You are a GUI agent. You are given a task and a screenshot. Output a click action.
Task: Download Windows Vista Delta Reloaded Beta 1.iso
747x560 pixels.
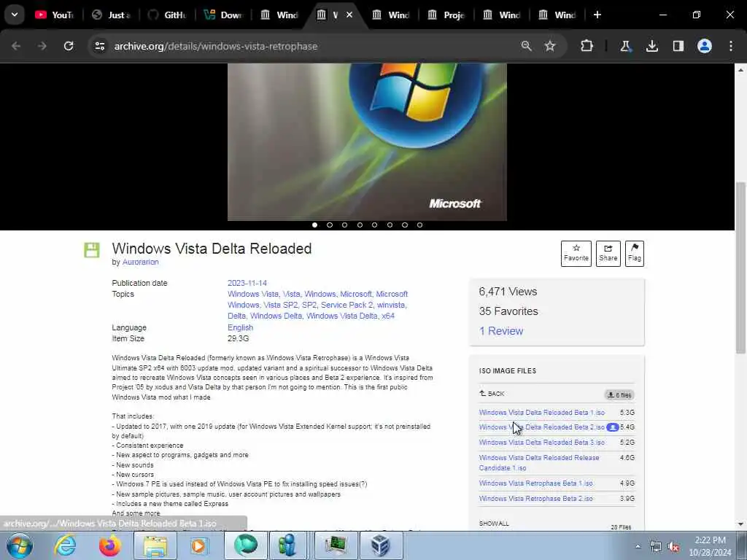(542, 413)
